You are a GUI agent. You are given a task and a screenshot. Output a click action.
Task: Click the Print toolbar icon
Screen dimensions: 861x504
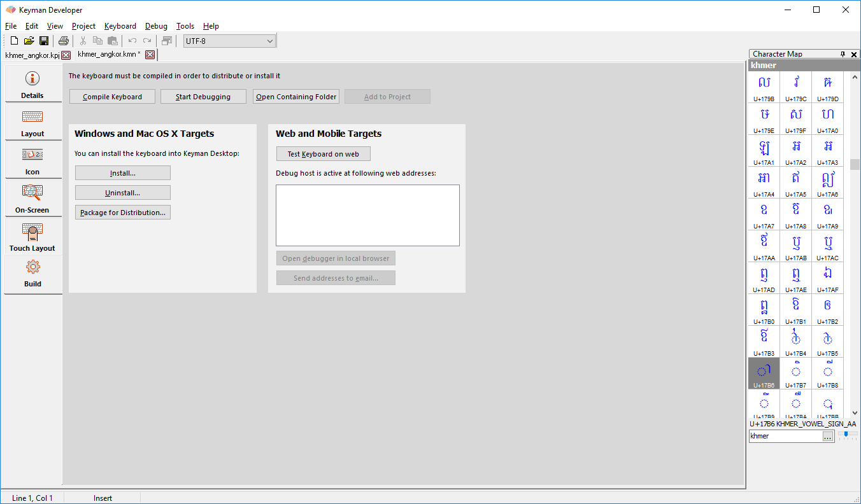pyautogui.click(x=63, y=41)
